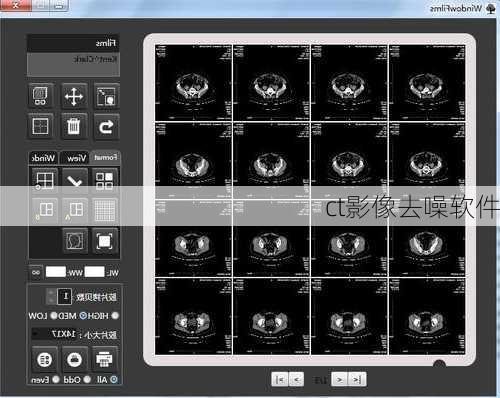Viewport: 500px width, 398px height.
Task: Select the bottom-right CT slice in film
Action: click(x=427, y=316)
